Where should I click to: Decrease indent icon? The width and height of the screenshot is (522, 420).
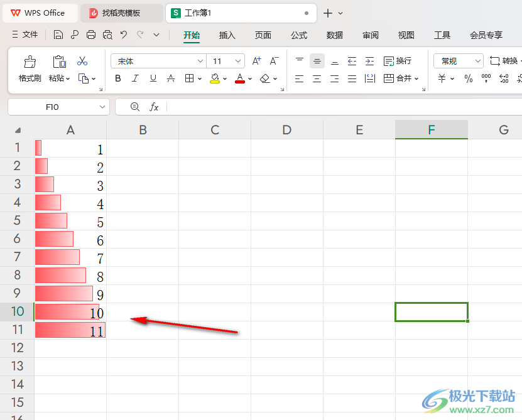click(x=352, y=61)
